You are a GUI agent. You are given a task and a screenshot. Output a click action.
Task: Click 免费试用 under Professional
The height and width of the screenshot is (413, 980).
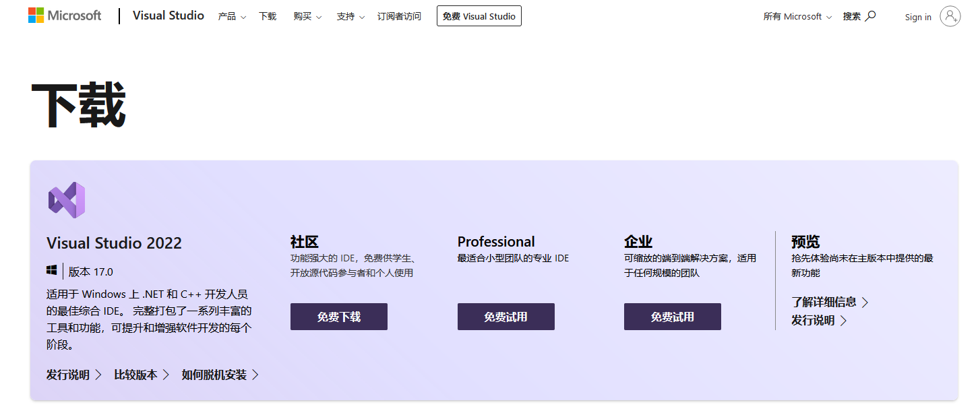click(x=506, y=317)
